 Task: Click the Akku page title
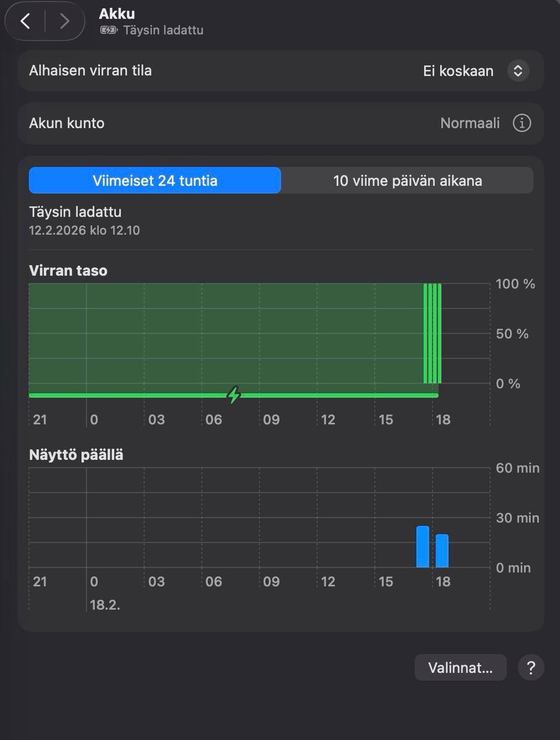point(117,13)
